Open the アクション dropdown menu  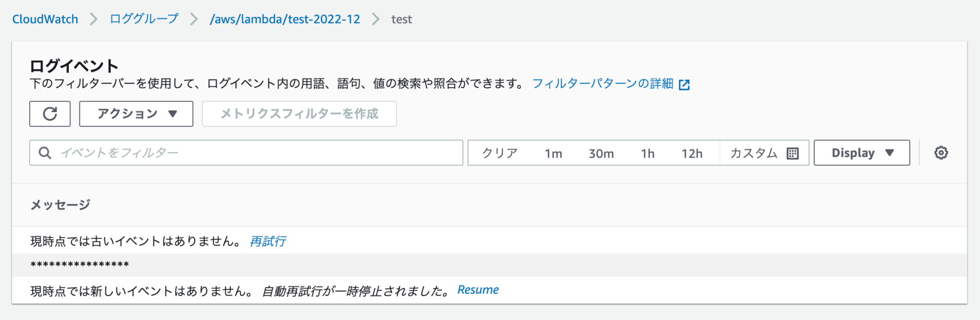pos(135,114)
